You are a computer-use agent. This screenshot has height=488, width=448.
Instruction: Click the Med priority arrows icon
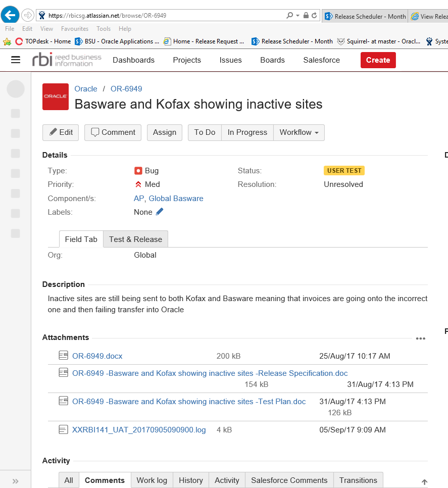(138, 184)
